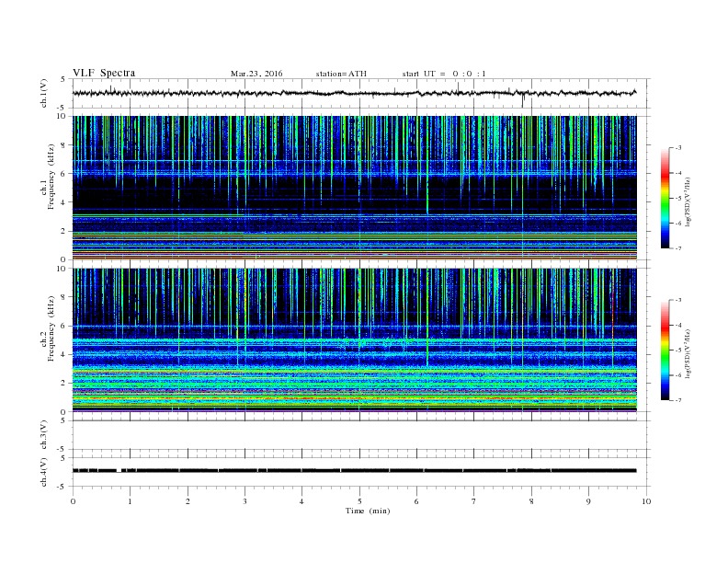Click time axis tick label "0"

pos(73,501)
